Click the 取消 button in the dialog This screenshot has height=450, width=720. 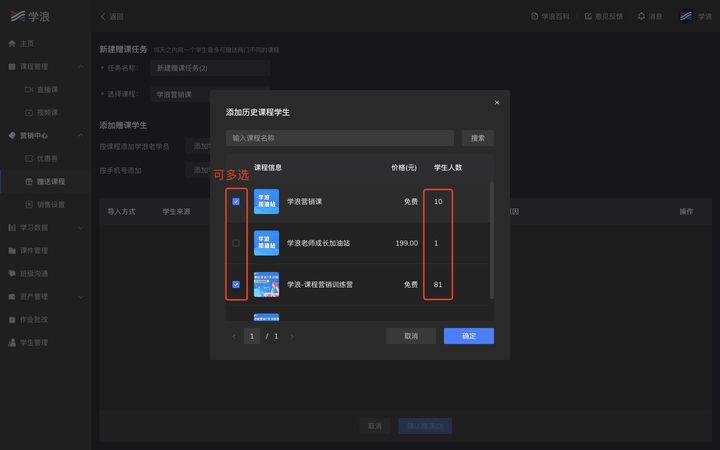pyautogui.click(x=411, y=336)
